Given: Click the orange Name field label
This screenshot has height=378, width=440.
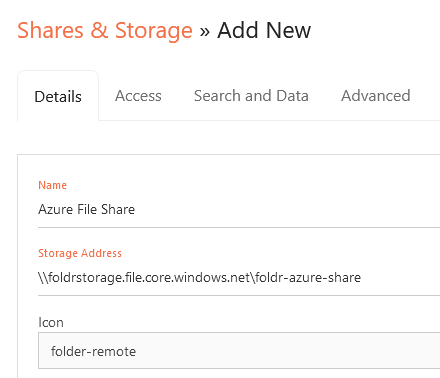Looking at the screenshot, I should (52, 185).
